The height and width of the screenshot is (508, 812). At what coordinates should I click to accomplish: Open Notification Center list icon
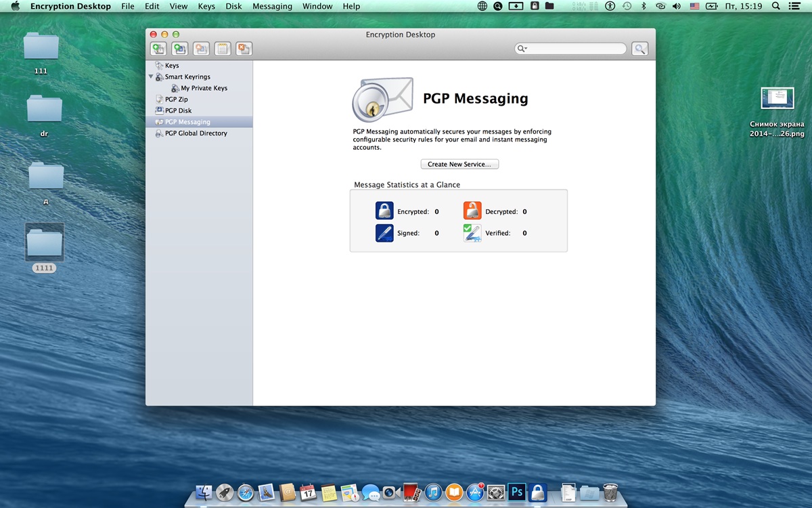click(794, 6)
